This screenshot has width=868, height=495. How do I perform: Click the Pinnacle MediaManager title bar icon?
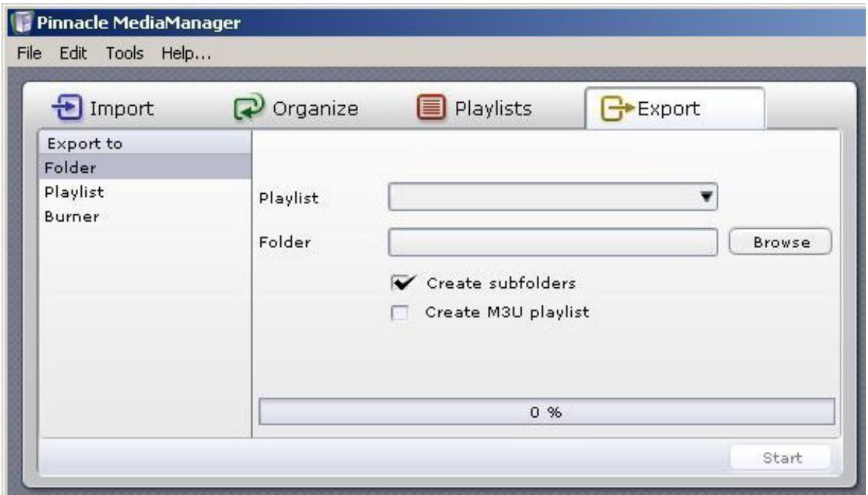(22, 22)
